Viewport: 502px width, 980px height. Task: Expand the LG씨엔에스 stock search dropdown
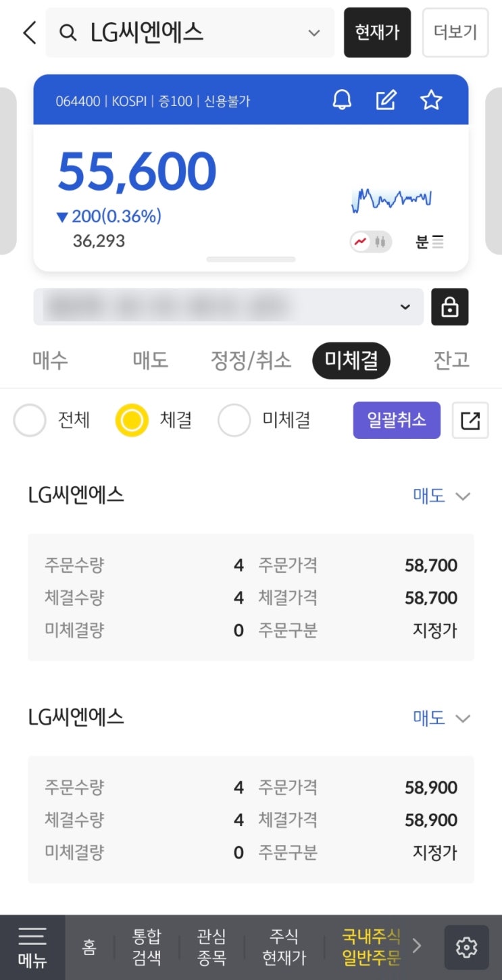pos(313,32)
